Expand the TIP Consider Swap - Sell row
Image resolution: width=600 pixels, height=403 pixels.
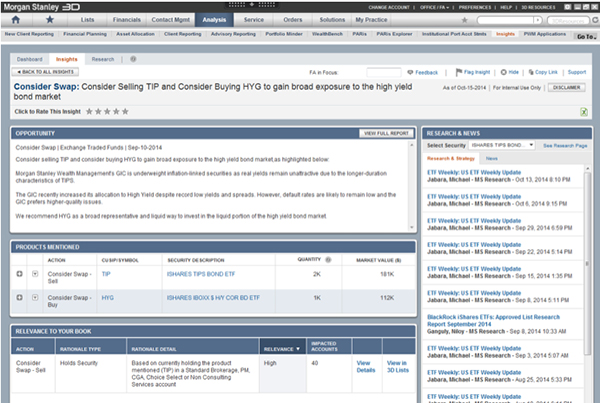20,273
